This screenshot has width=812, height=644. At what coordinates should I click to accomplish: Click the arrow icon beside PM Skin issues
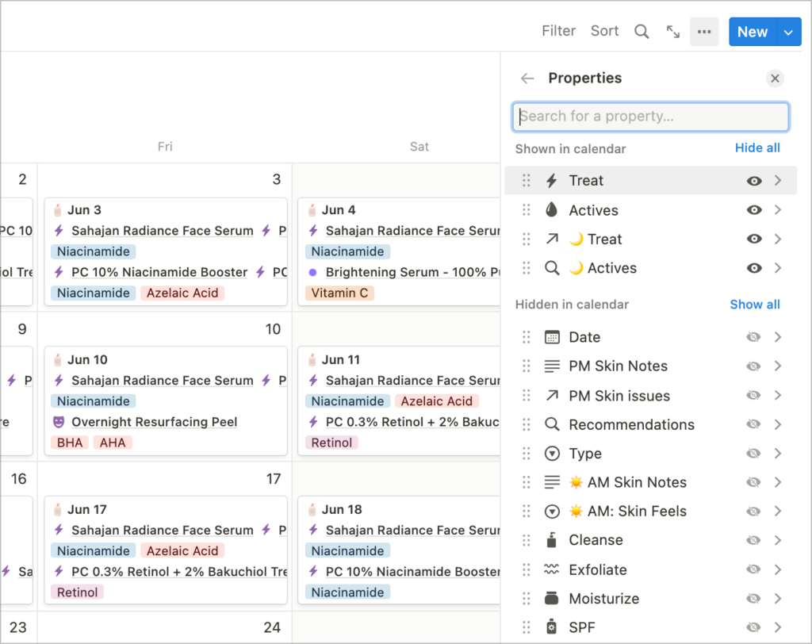pyautogui.click(x=552, y=395)
